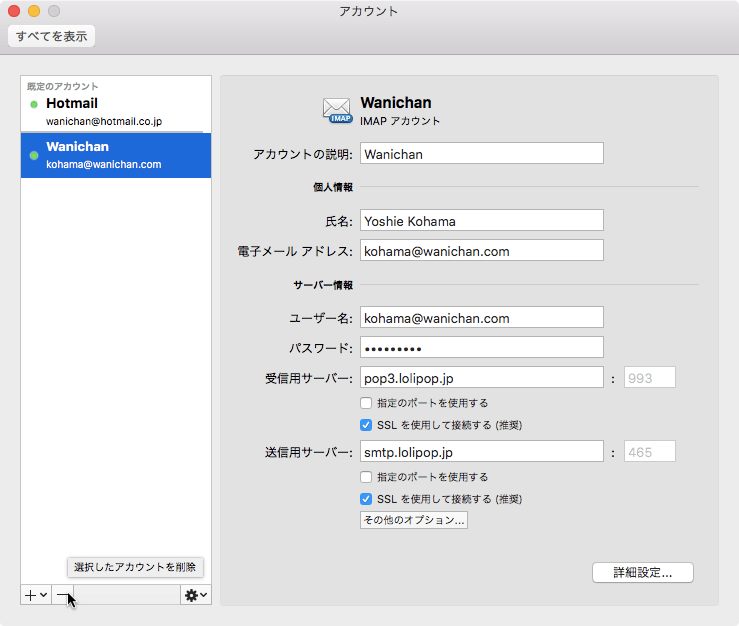
Task: Click the Hotmail green status dot
Action: (34, 104)
